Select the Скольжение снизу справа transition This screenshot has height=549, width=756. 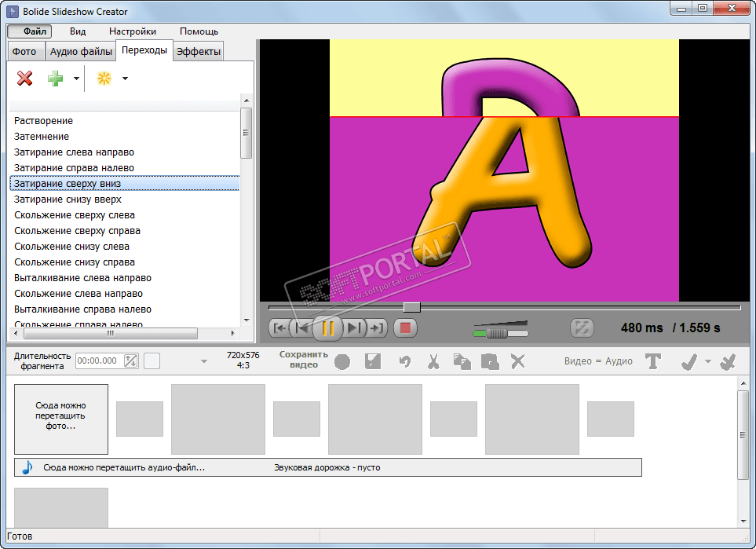pos(124,262)
